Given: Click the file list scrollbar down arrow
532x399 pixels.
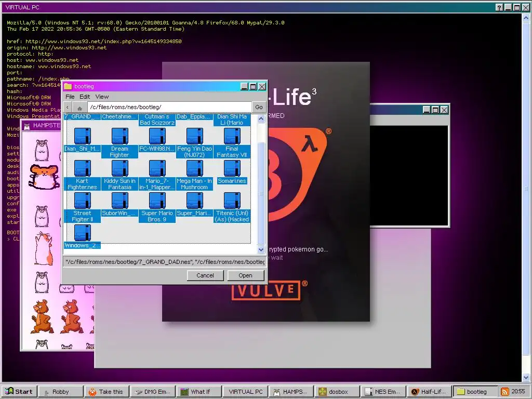Looking at the screenshot, I should tap(261, 250).
